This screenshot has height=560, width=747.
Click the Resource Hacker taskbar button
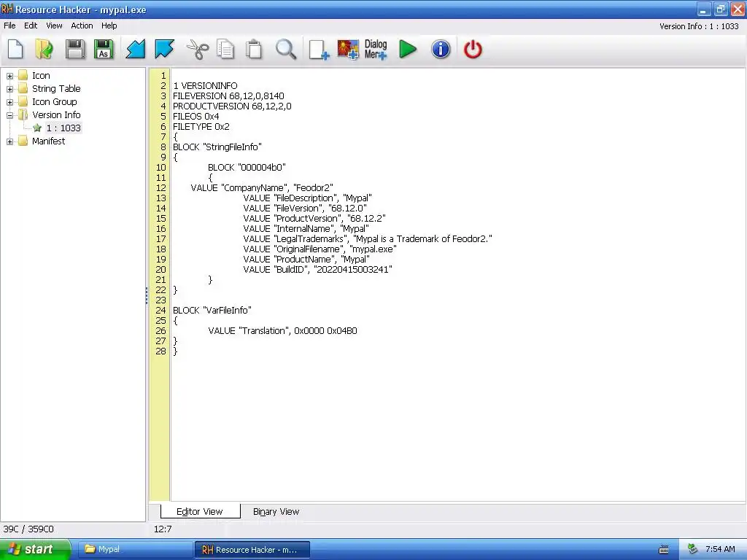(x=252, y=550)
